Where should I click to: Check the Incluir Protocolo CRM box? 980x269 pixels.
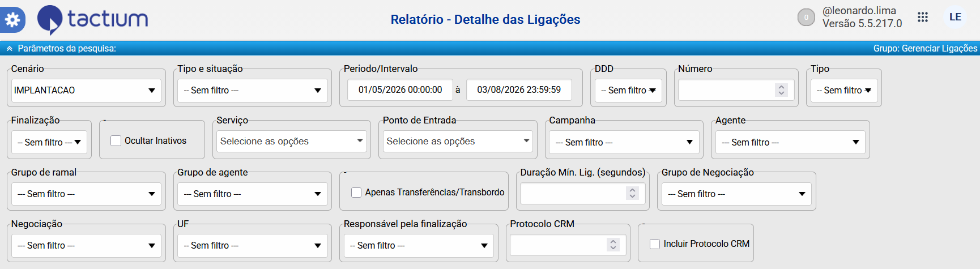(655, 244)
